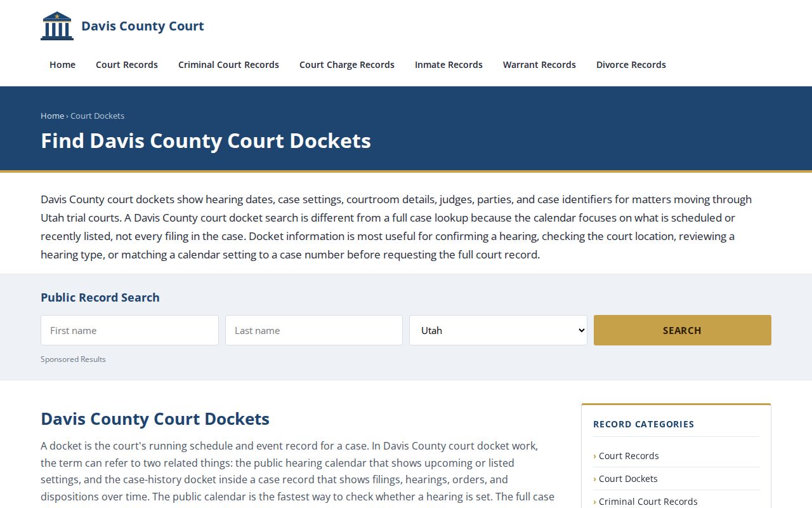The image size is (812, 508).
Task: Open Court Records in the navigation menu
Action: (127, 65)
